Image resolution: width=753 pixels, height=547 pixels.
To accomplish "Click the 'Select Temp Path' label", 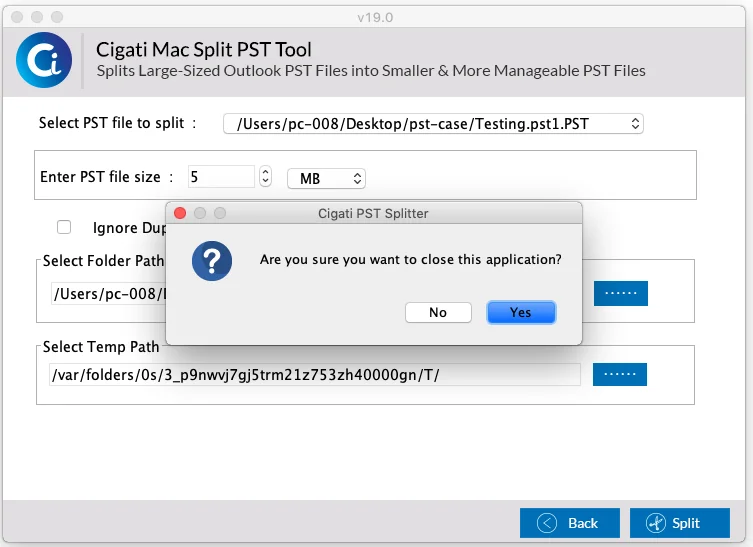I will [x=101, y=347].
